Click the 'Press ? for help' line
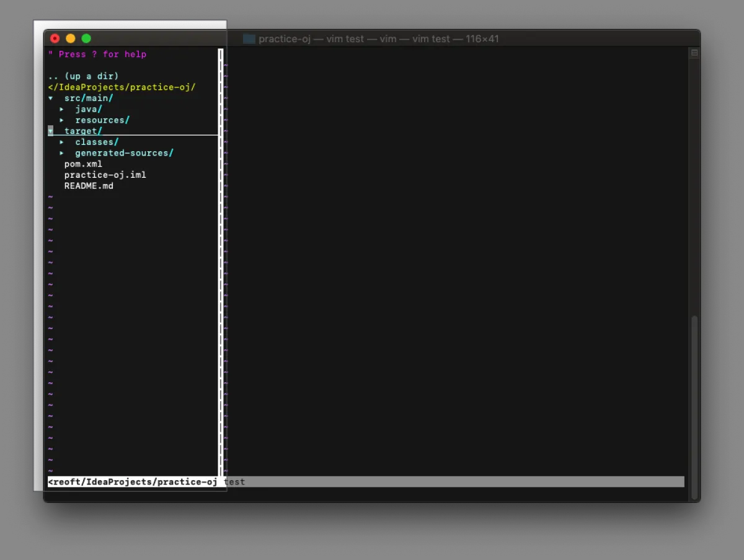The height and width of the screenshot is (560, 744). (x=97, y=55)
